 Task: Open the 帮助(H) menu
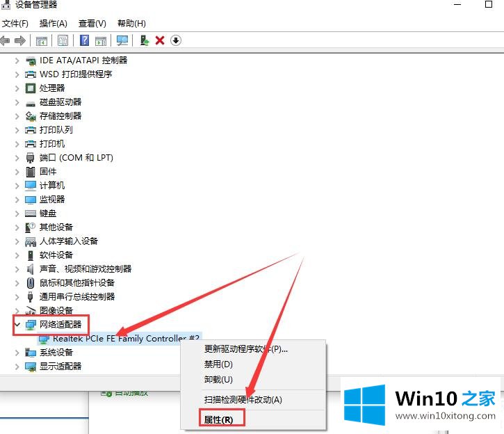click(x=131, y=24)
